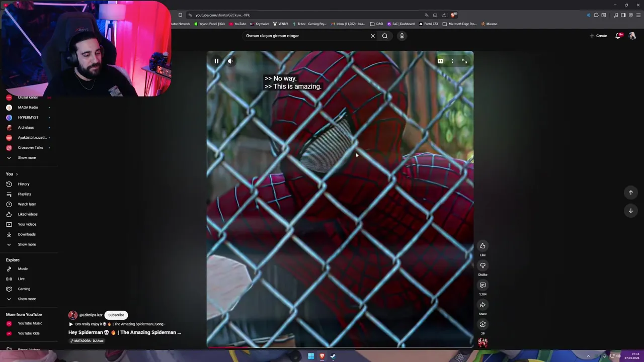The image size is (644, 362).
Task: Bookmark this page with the bookmark icon
Action: [180, 15]
